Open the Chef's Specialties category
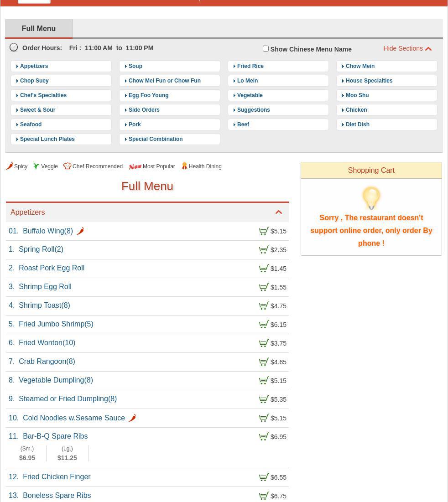 tap(43, 95)
